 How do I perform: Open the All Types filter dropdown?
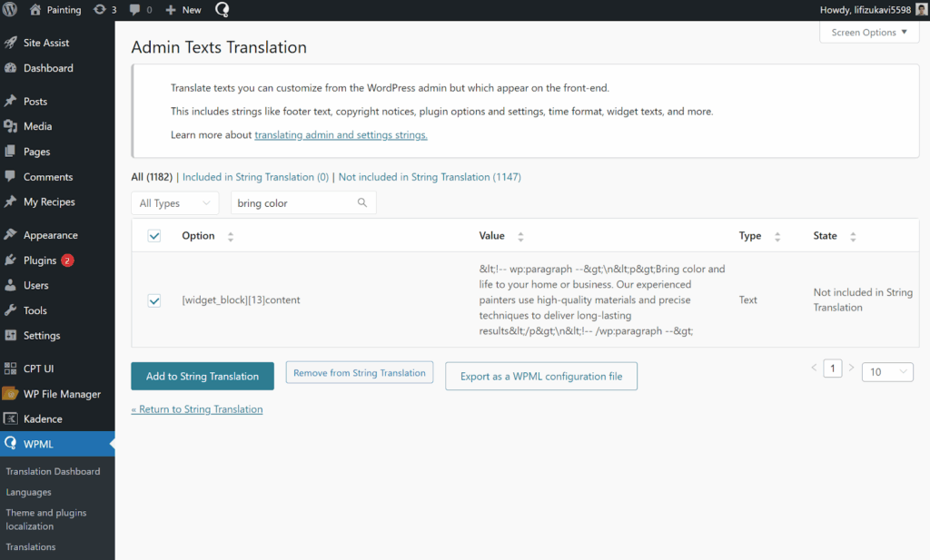(174, 202)
